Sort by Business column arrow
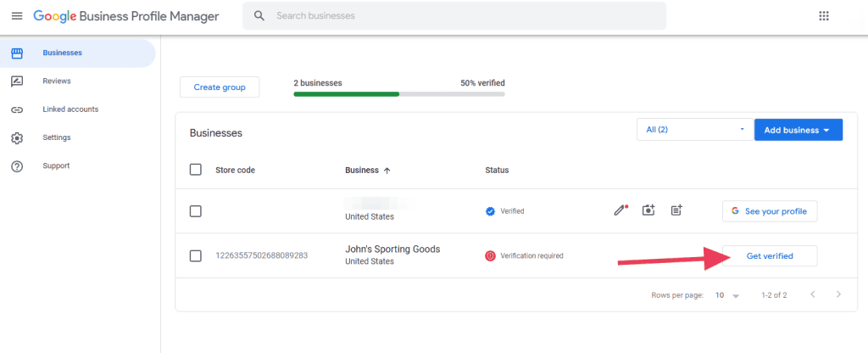 coord(387,171)
